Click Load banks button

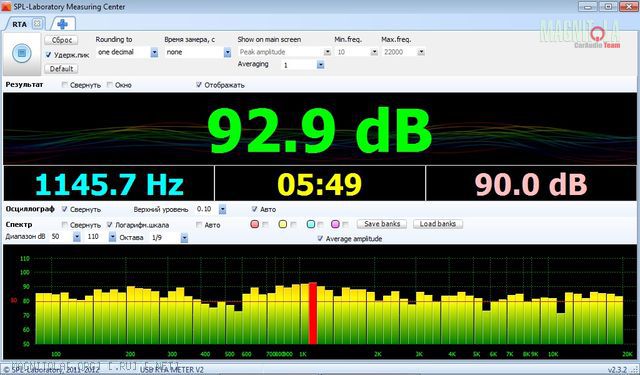(x=438, y=224)
